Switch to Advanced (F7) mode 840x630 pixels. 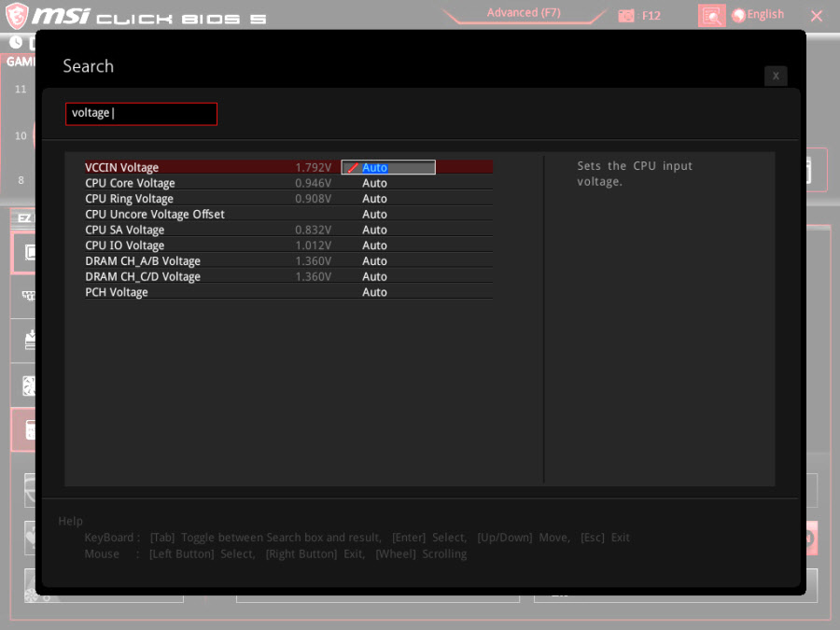coord(525,13)
